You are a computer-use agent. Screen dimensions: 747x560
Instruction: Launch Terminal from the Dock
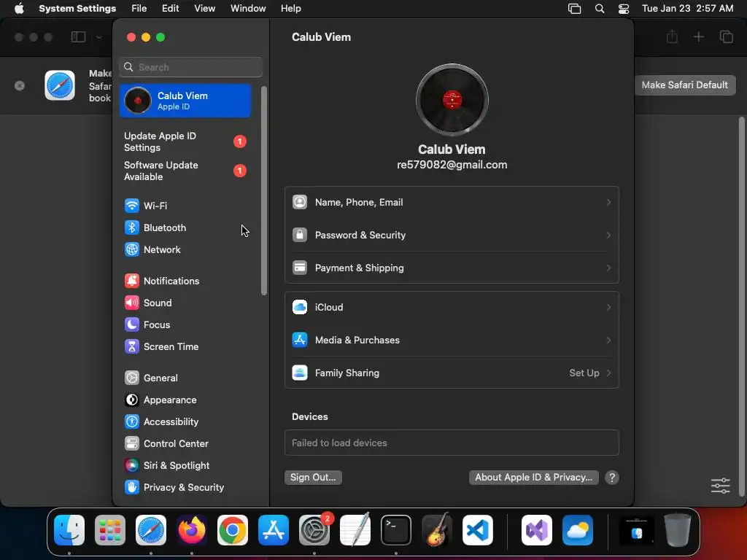pyautogui.click(x=396, y=530)
